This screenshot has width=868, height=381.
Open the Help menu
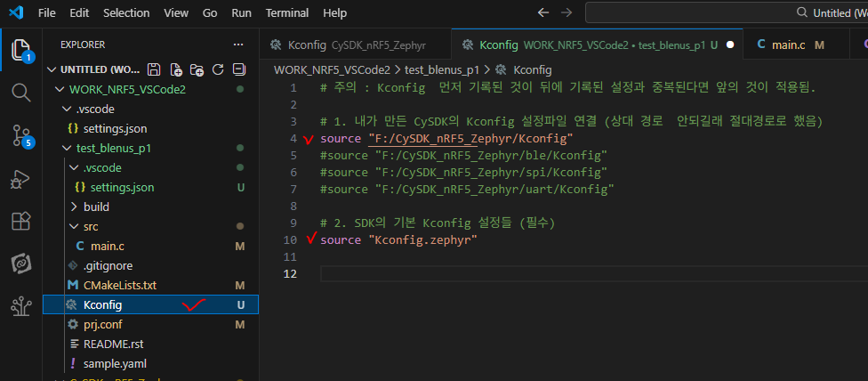pos(334,12)
